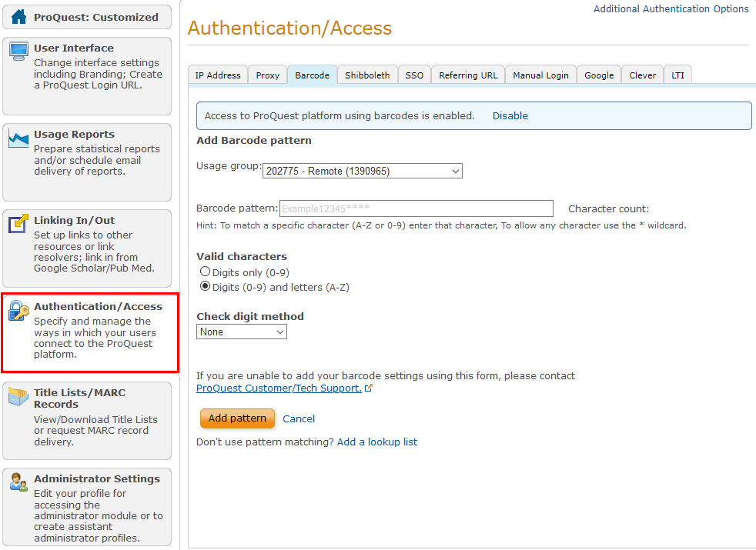Click inside the Barcode pattern field
The height and width of the screenshot is (550, 756).
tap(416, 208)
